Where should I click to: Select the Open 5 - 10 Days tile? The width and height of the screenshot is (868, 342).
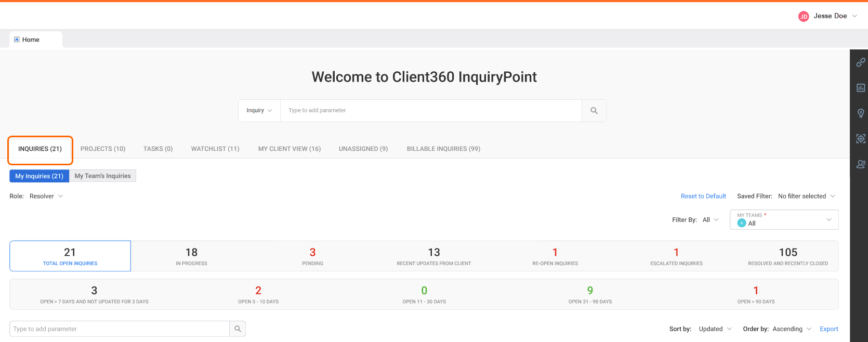[258, 295]
